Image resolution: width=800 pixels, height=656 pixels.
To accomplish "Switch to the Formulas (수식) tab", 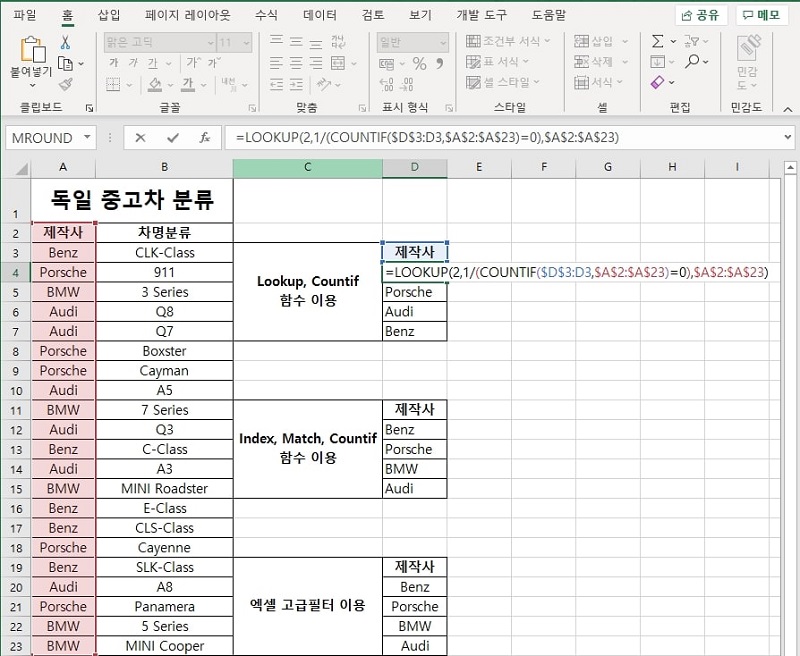I will coord(266,15).
